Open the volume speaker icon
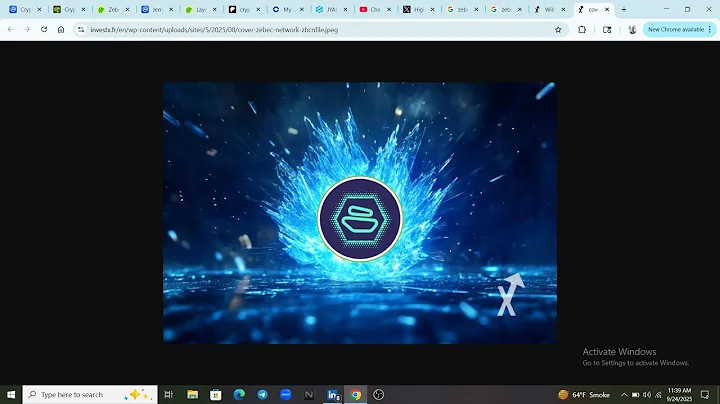The height and width of the screenshot is (404, 720). 647,394
